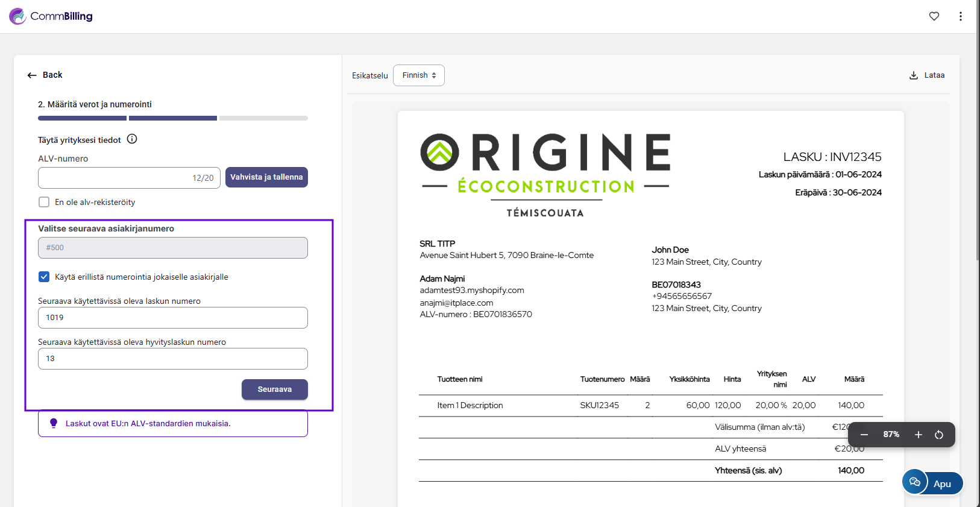Click the Vahvista ja tallenna button
980x507 pixels.
(266, 177)
